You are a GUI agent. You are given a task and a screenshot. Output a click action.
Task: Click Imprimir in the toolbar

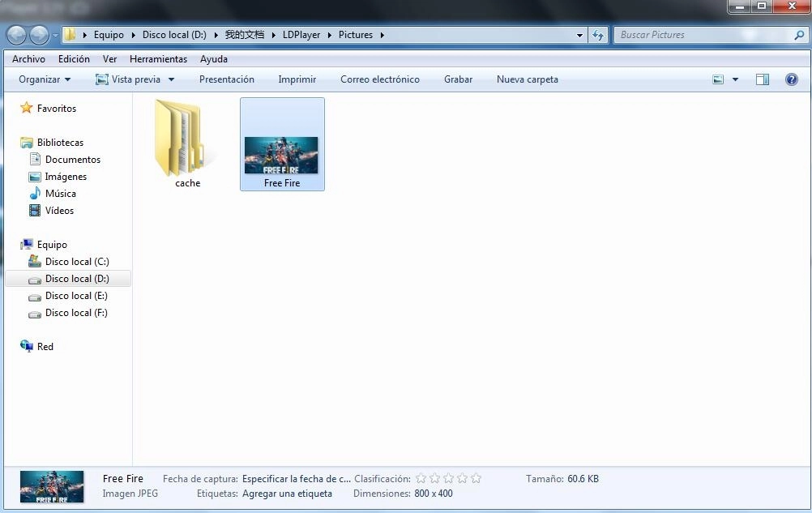(x=297, y=79)
